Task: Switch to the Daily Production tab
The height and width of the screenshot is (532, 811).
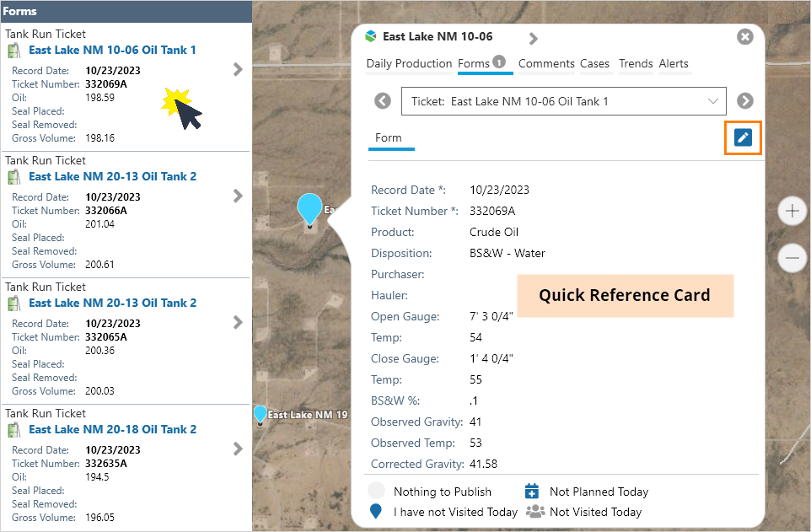Action: tap(409, 64)
